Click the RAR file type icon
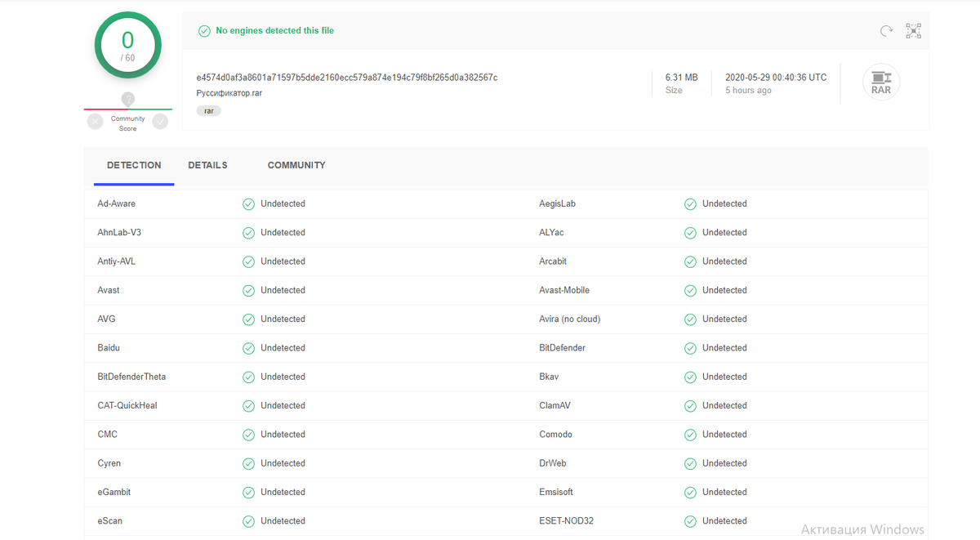Viewport: 980px width, 540px height. (881, 83)
